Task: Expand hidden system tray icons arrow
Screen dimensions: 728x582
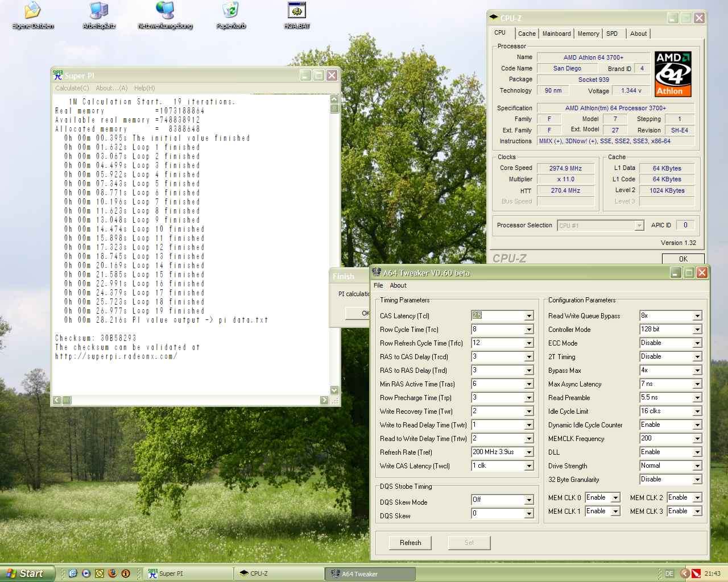Action: 685,573
